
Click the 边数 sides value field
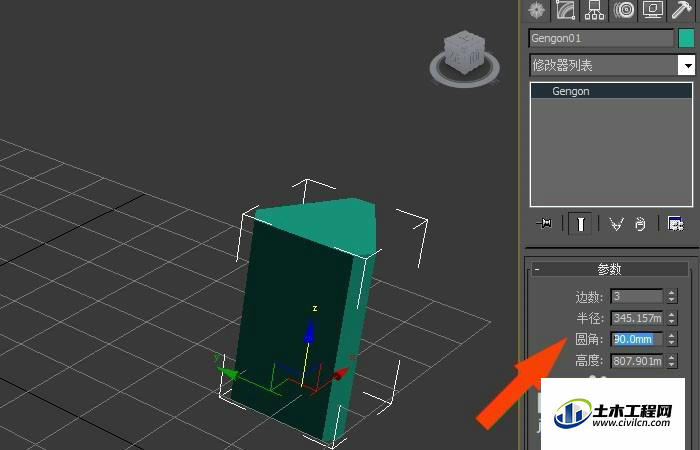coord(637,296)
